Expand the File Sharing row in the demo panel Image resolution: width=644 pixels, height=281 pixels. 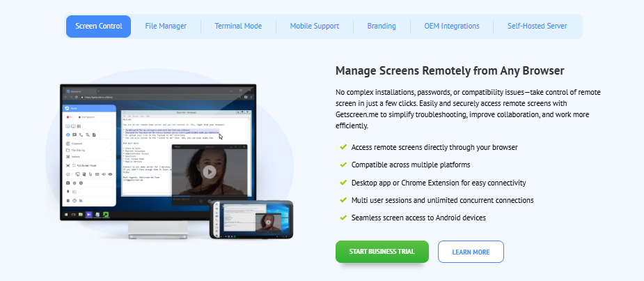[88, 150]
